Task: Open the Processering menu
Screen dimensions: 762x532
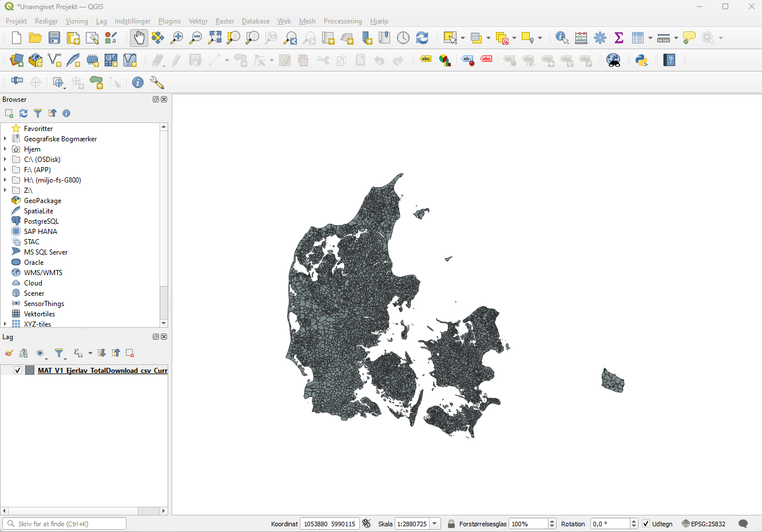Action: [343, 21]
